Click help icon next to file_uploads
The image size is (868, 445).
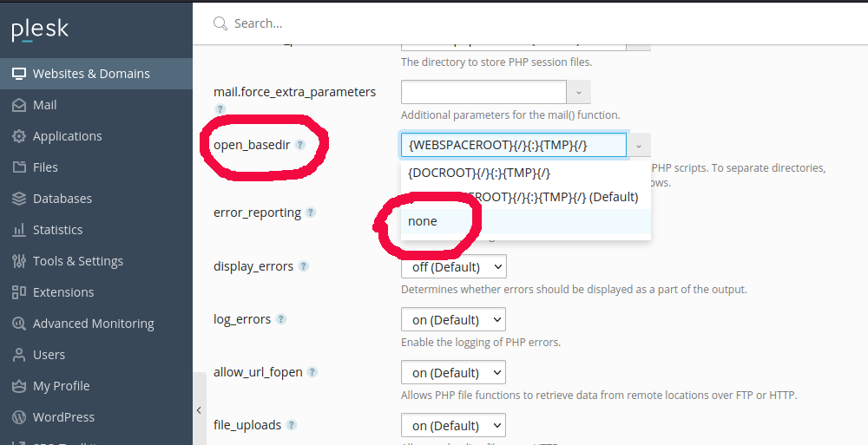click(x=292, y=425)
